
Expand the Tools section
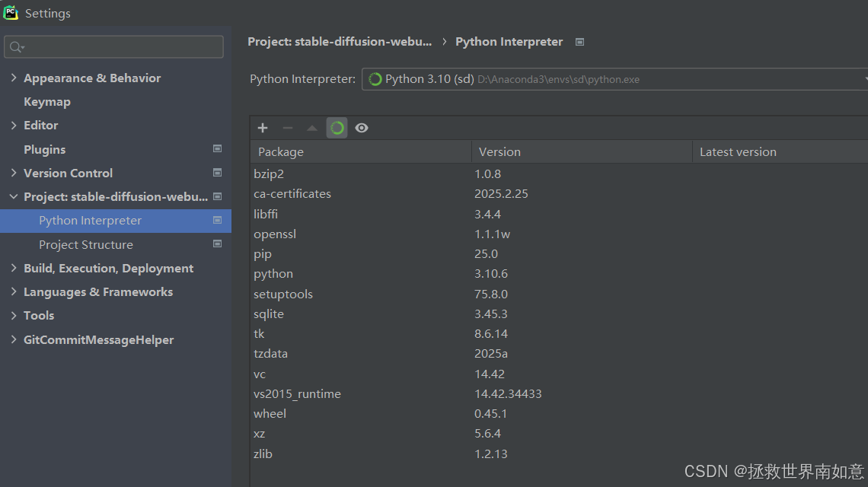point(14,316)
